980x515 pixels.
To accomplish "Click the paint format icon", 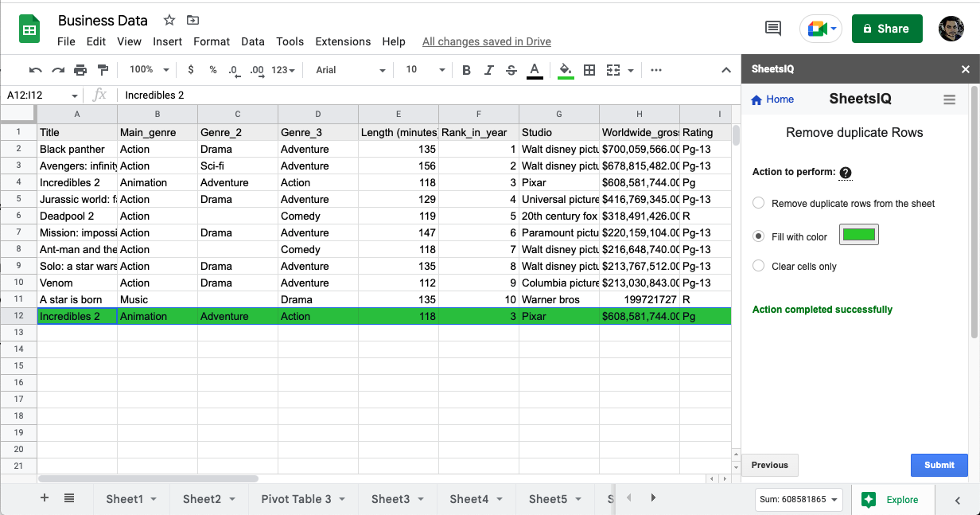I will (x=103, y=70).
